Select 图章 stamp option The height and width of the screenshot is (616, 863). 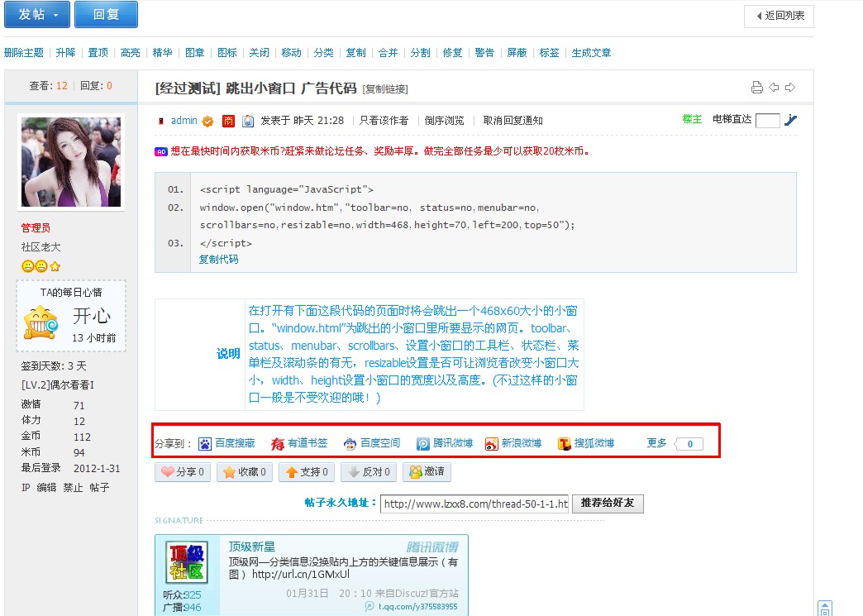195,53
